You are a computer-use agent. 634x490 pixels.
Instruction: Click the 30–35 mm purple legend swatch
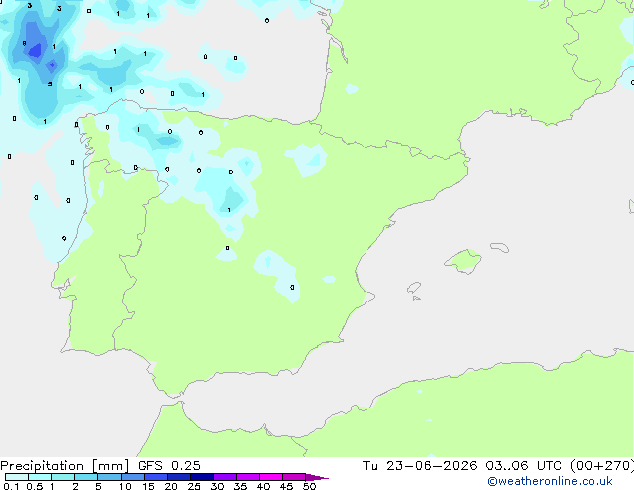225,477
